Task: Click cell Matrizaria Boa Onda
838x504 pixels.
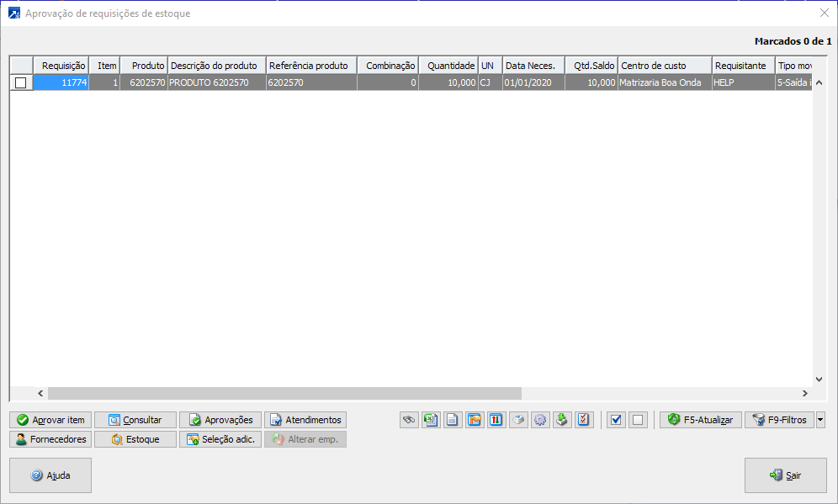Action: (x=665, y=82)
